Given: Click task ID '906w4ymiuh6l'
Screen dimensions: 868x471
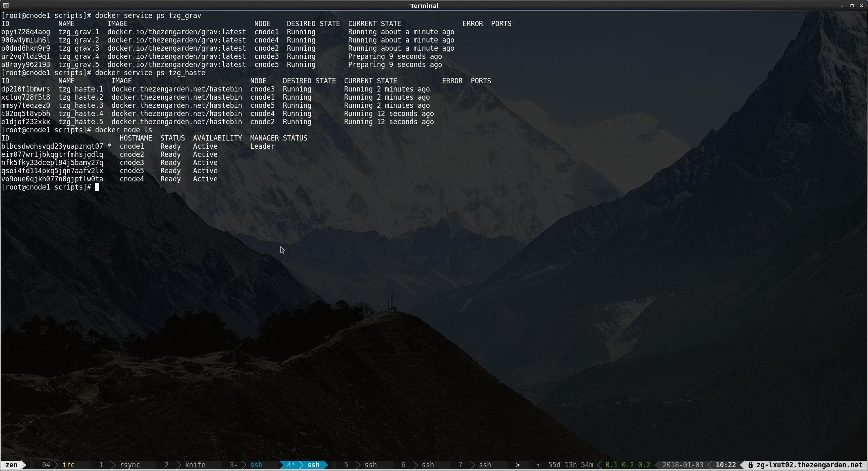Looking at the screenshot, I should click(x=26, y=40).
